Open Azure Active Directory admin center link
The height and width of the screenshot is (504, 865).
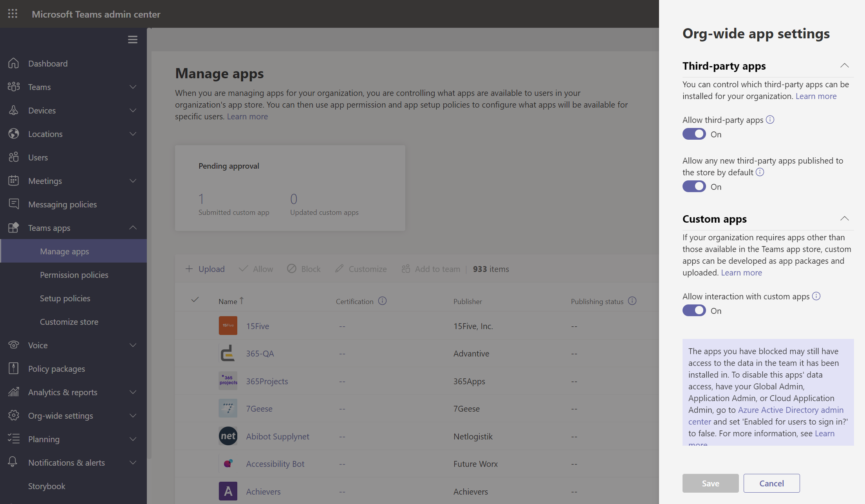(790, 410)
